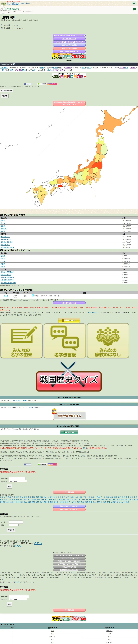Open the 山形県 link in the description
Screen dimensions: 138x644
click(55, 70)
